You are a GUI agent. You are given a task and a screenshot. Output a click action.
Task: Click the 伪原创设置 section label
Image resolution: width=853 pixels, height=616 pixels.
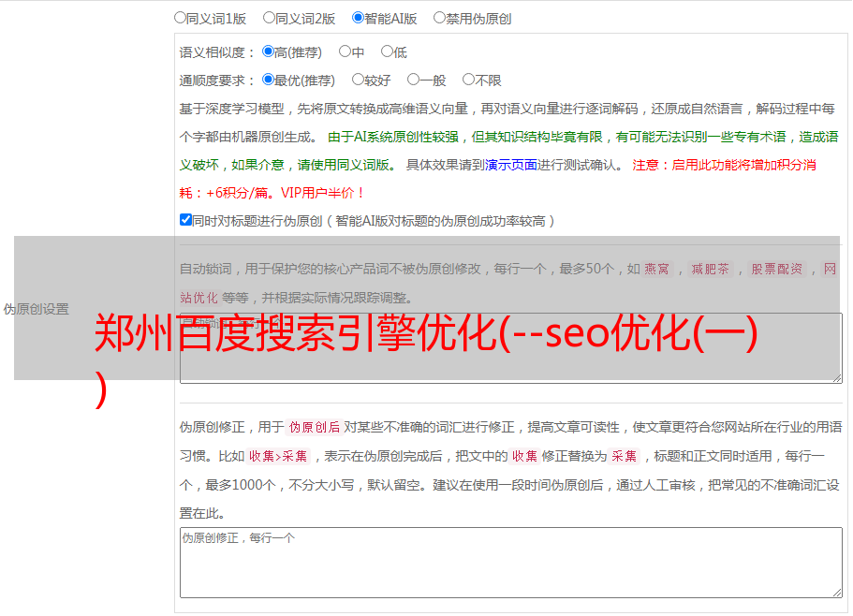37,309
